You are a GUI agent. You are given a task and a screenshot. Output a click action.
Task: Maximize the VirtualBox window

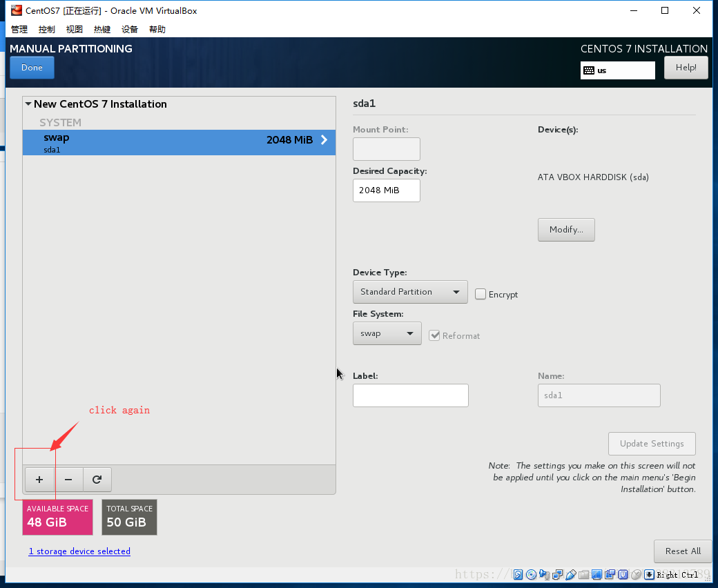click(665, 10)
